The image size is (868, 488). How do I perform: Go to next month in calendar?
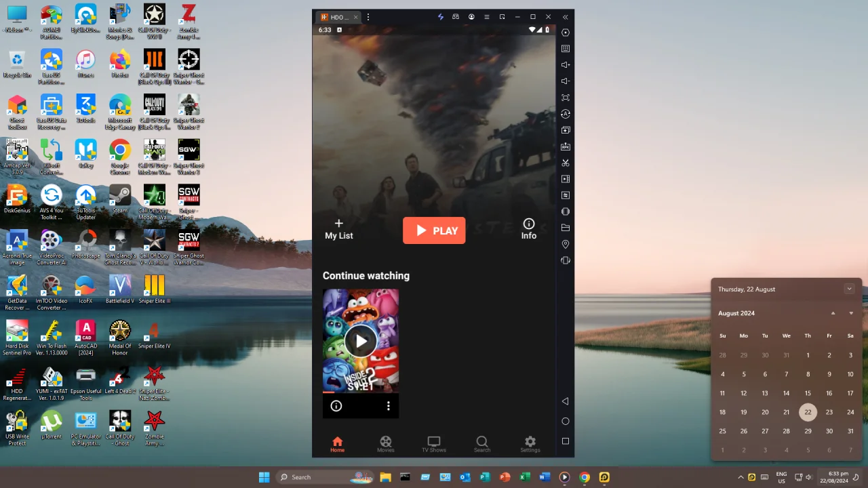click(x=851, y=313)
